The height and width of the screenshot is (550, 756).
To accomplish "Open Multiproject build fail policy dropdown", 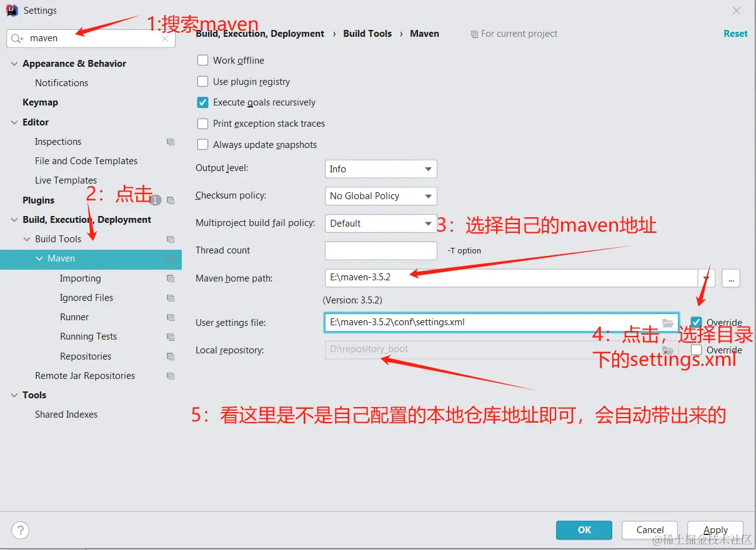I will coord(381,223).
